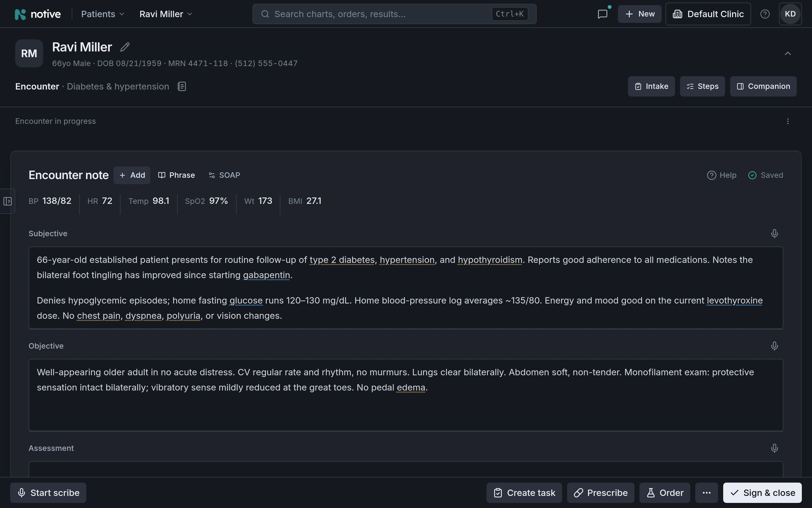The image size is (812, 508).
Task: Click the Diabetes & hypertension encounter title
Action: point(118,87)
